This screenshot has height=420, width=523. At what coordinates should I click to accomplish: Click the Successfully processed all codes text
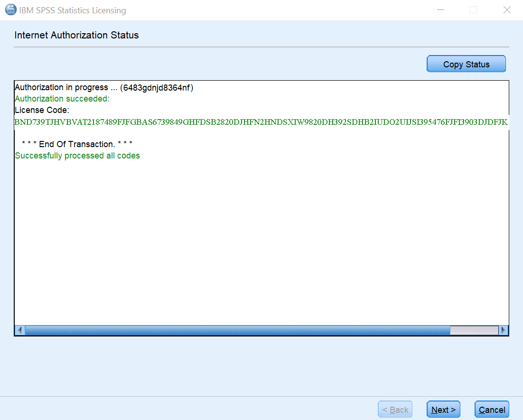click(x=77, y=155)
